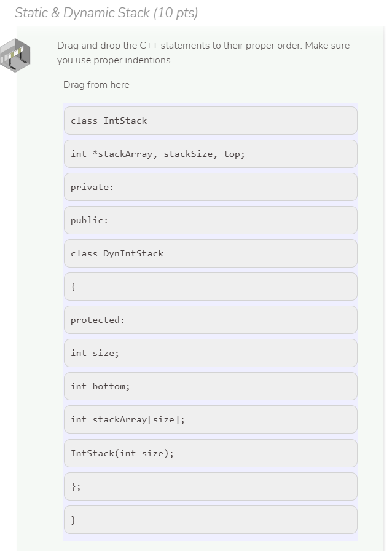Viewport: 392px width, 551px height.
Task: Click the word 'DynIntStack' in the class block
Action: pyautogui.click(x=133, y=253)
